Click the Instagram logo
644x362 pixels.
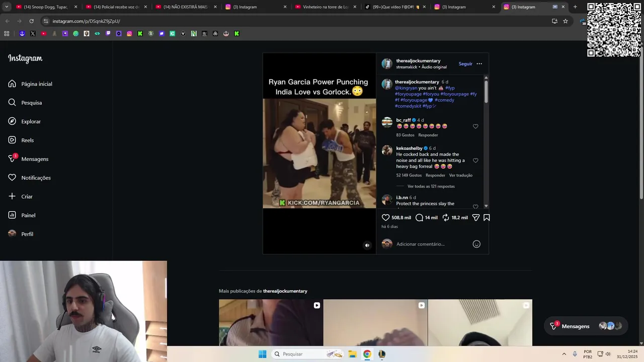[x=25, y=58]
